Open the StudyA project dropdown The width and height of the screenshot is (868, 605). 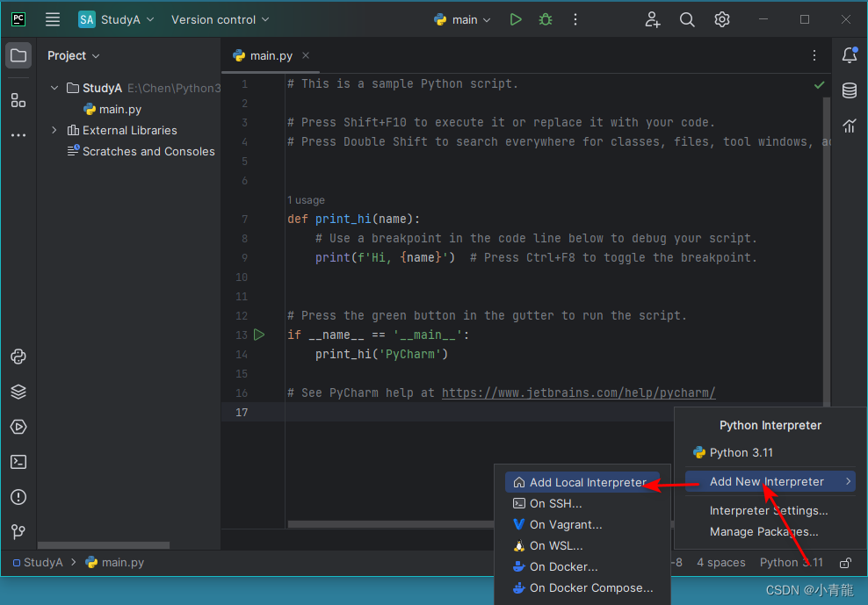click(116, 19)
